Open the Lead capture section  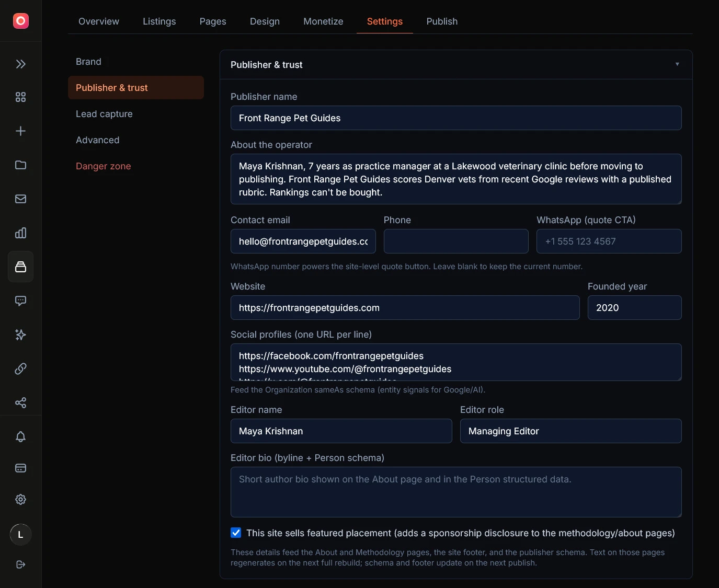pos(136,114)
